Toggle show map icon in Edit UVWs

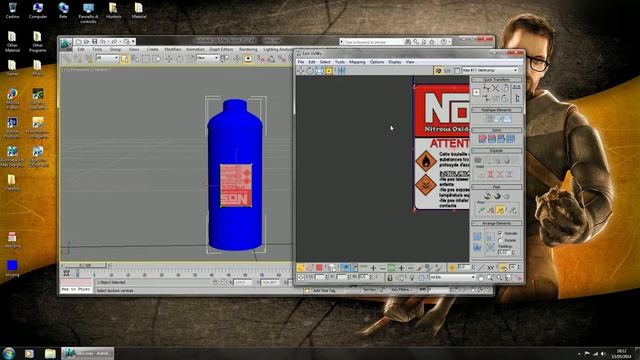pos(438,71)
